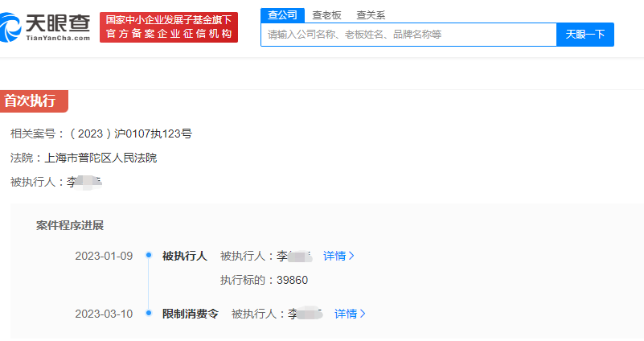Click the 案件程序进展 heading
The height and width of the screenshot is (341, 644).
point(70,225)
